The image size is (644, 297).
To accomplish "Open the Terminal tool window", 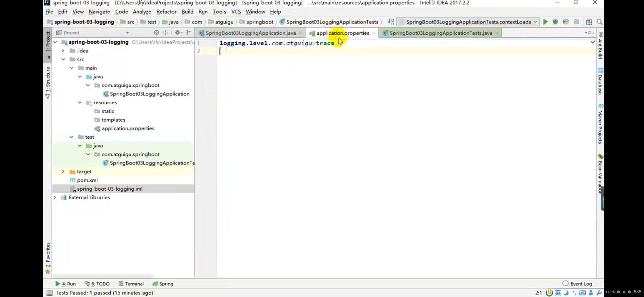I will pyautogui.click(x=131, y=284).
